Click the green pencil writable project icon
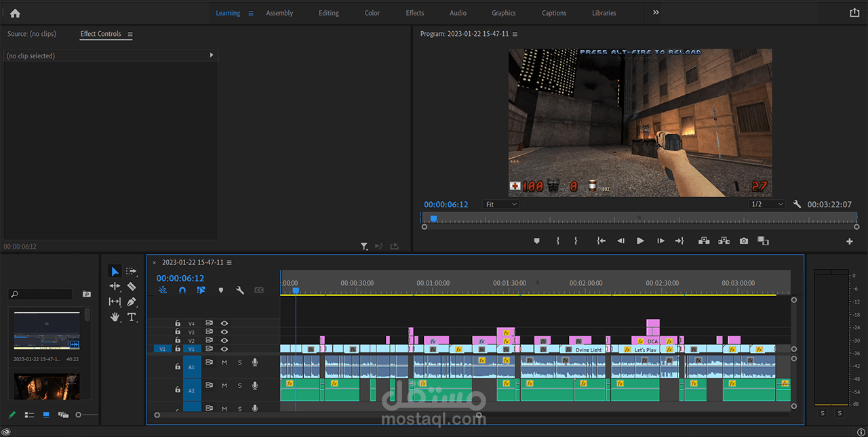The width and height of the screenshot is (868, 437). click(12, 414)
